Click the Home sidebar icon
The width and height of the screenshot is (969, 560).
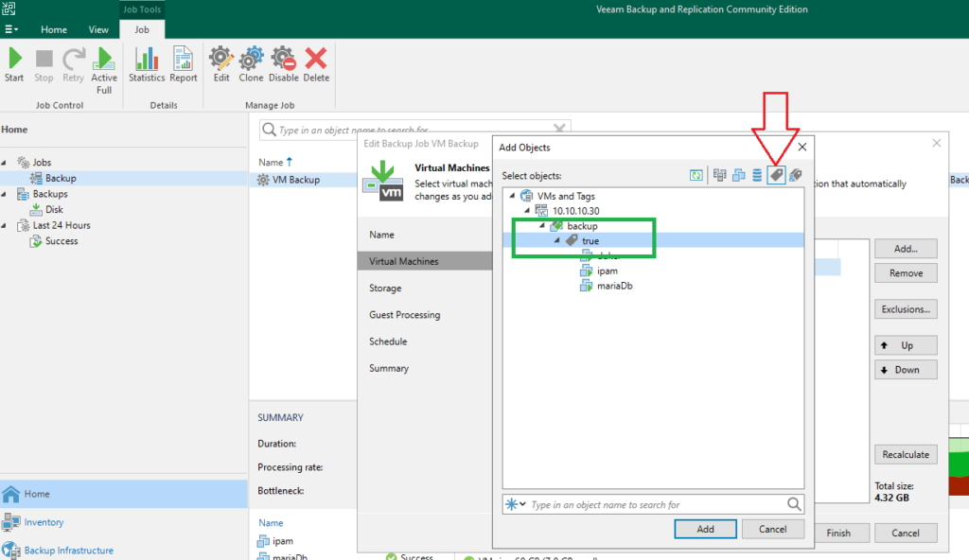tap(11, 494)
